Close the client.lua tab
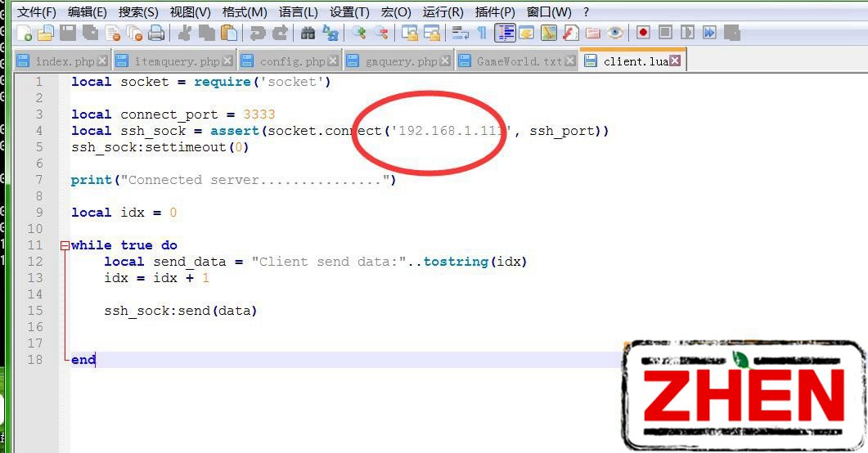 (675, 61)
